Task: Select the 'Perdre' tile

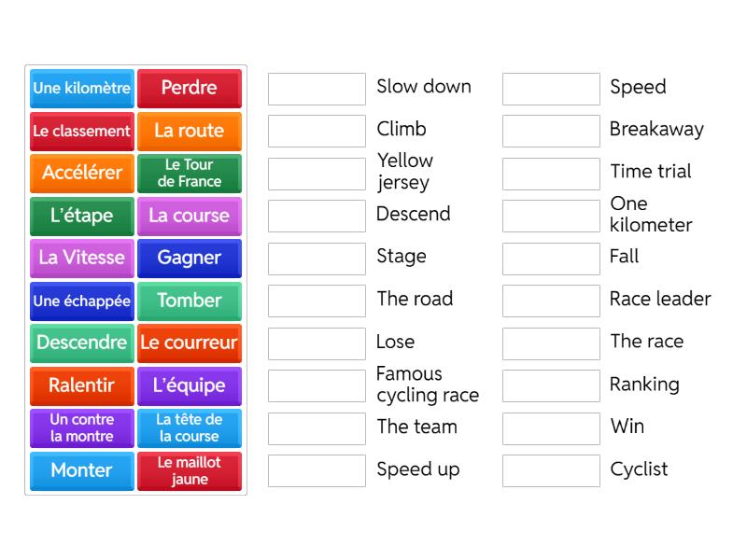Action: click(x=190, y=89)
